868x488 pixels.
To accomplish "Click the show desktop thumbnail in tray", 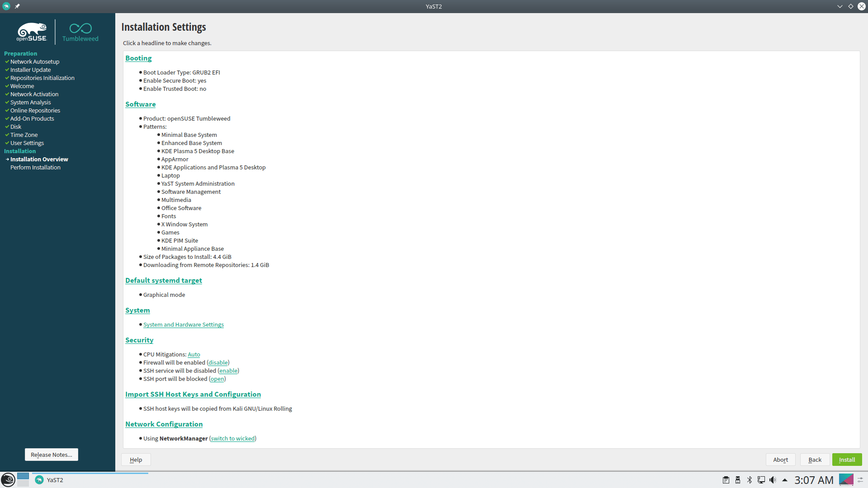I will [x=846, y=479].
